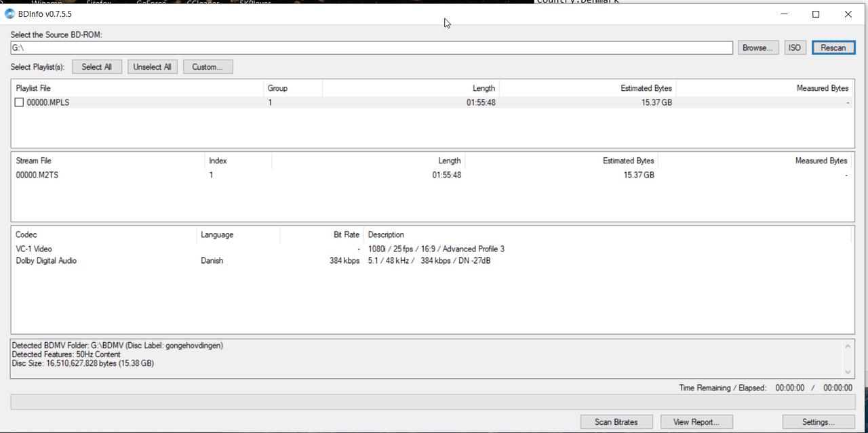
Task: Click the Disc Size line
Action: coord(83,363)
